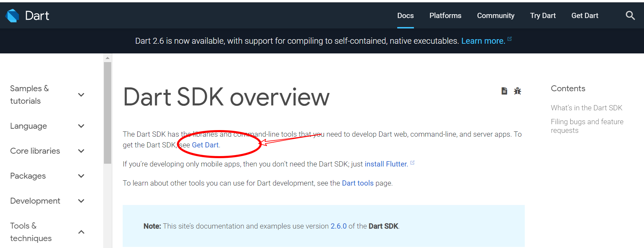Jump to What's in the Dart SDK

(x=586, y=108)
